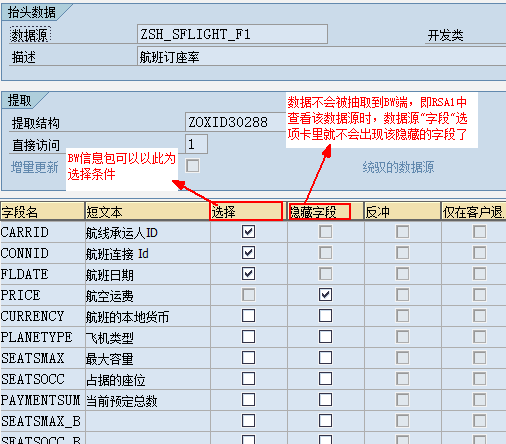Check 选择 for SEATSOCC row
Viewport: 506px width, 444px height.
[x=248, y=379]
